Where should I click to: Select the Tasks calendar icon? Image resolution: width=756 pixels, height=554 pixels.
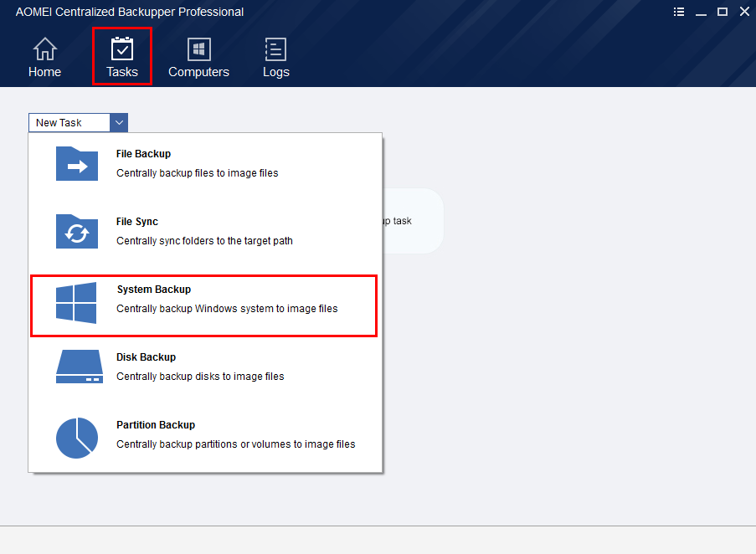coord(122,49)
